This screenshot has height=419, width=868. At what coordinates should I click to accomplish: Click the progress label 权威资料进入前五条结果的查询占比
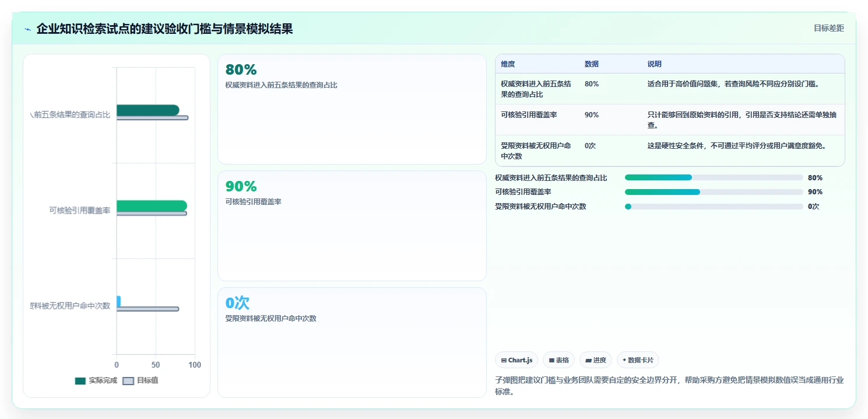[x=551, y=178]
